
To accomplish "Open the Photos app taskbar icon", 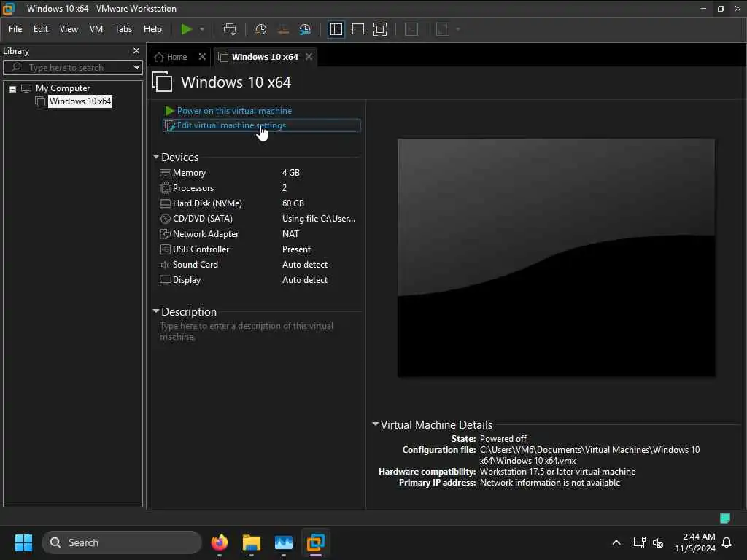I will coord(284,542).
